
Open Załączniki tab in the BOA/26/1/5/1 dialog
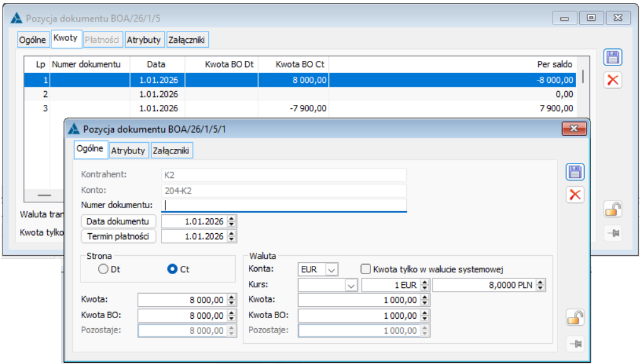[171, 151]
